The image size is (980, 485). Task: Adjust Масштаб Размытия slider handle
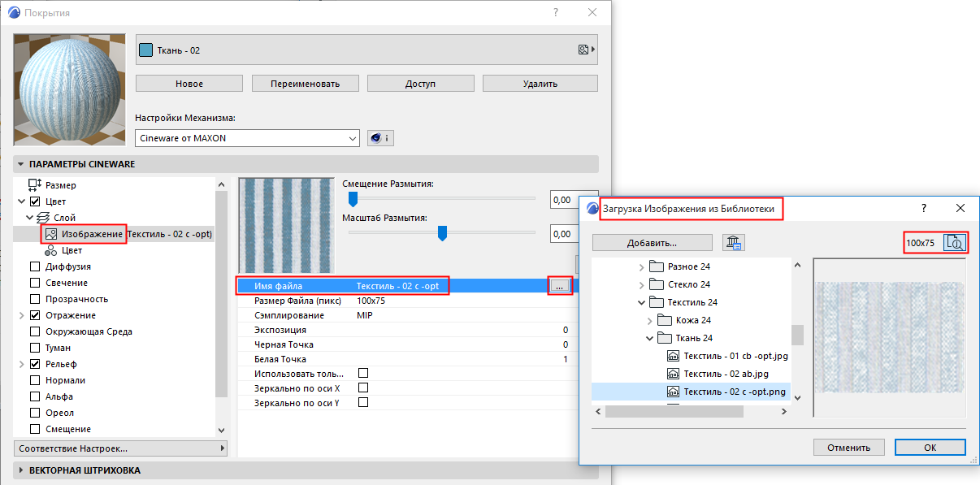(442, 233)
